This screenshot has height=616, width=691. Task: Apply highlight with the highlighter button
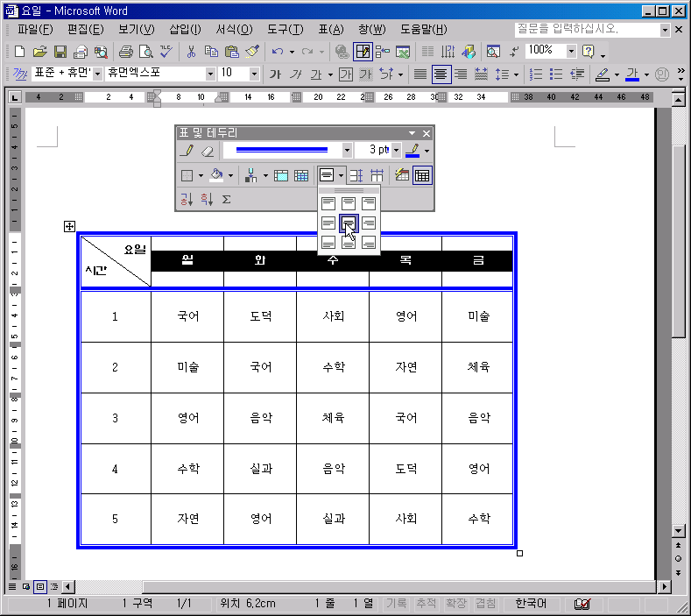(x=603, y=74)
